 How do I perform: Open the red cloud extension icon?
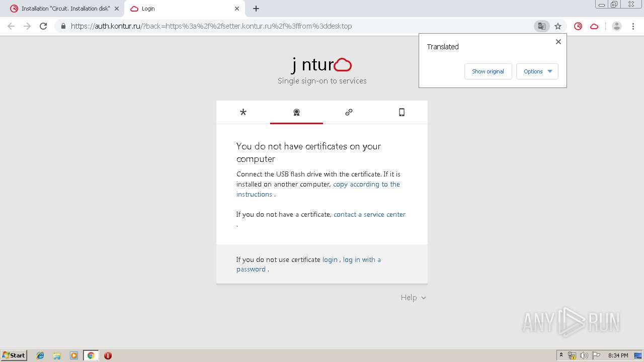pyautogui.click(x=594, y=26)
